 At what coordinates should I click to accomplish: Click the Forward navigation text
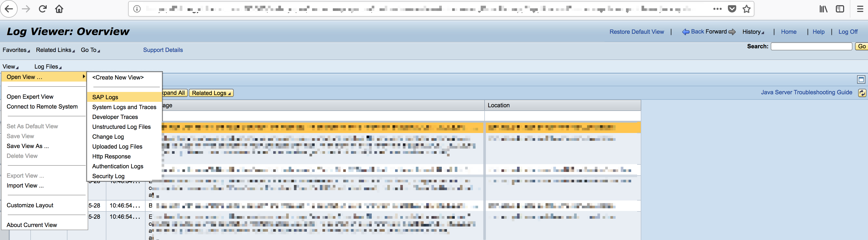coord(716,31)
